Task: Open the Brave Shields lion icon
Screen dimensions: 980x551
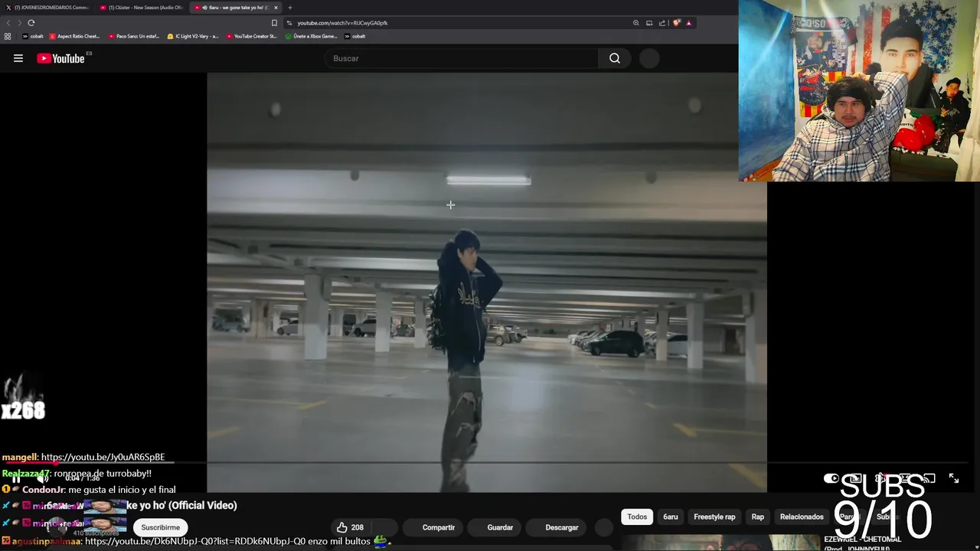Action: click(x=676, y=23)
